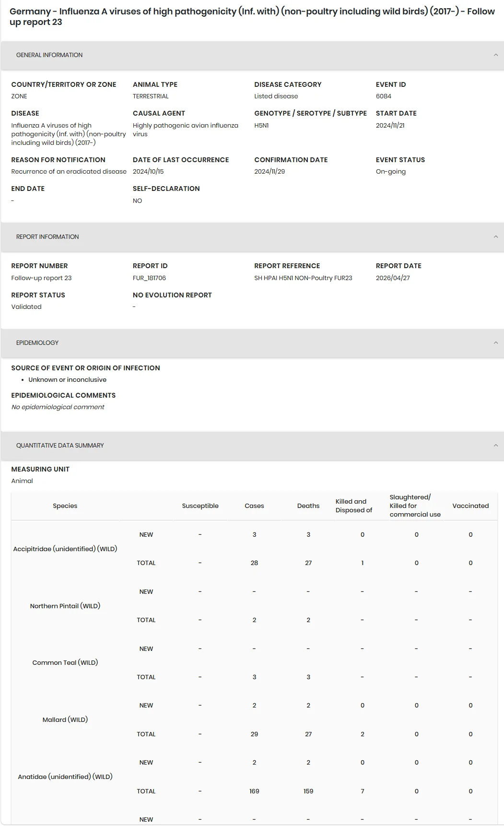Click the GENERAL INFORMATION header label
Screen dimensions: 504x826
tap(49, 55)
